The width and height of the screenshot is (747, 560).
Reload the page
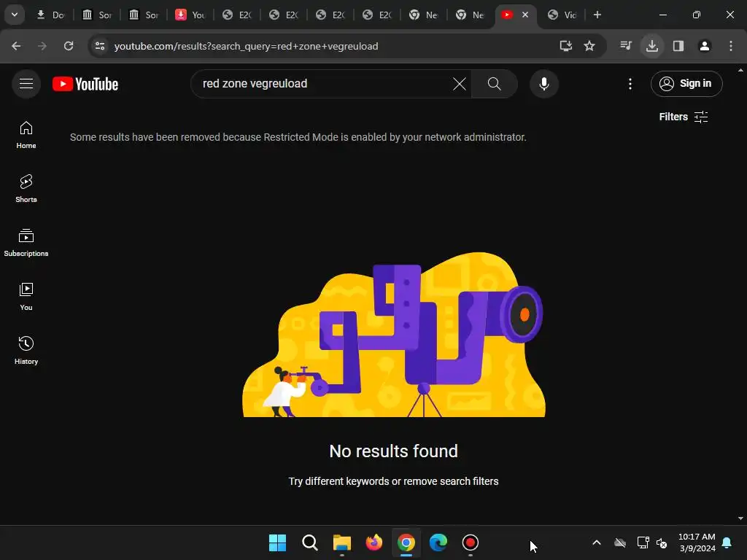(69, 46)
